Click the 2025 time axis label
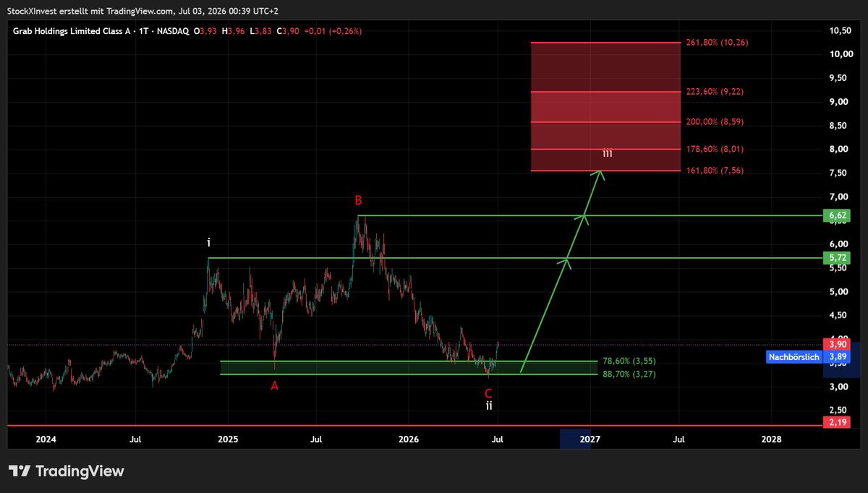The image size is (868, 493). 228,439
